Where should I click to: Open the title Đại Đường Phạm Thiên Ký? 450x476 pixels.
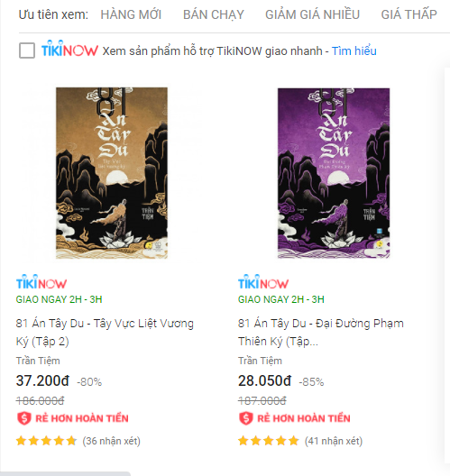(321, 332)
